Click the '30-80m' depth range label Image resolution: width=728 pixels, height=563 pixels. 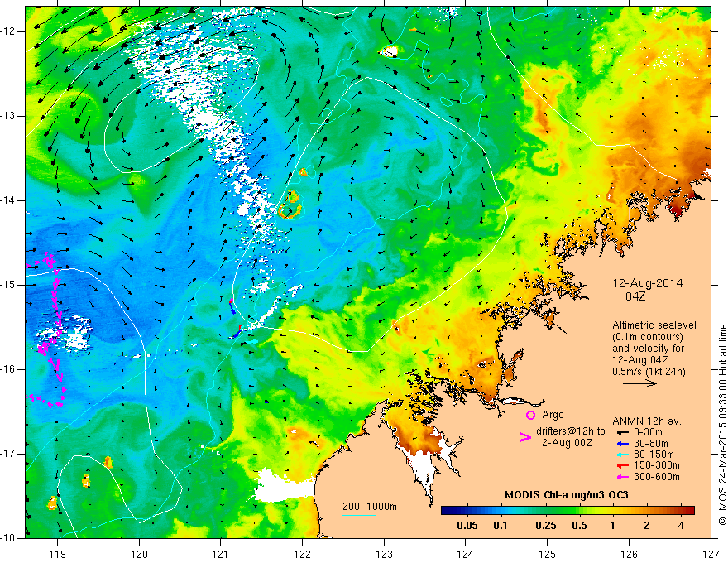click(651, 444)
